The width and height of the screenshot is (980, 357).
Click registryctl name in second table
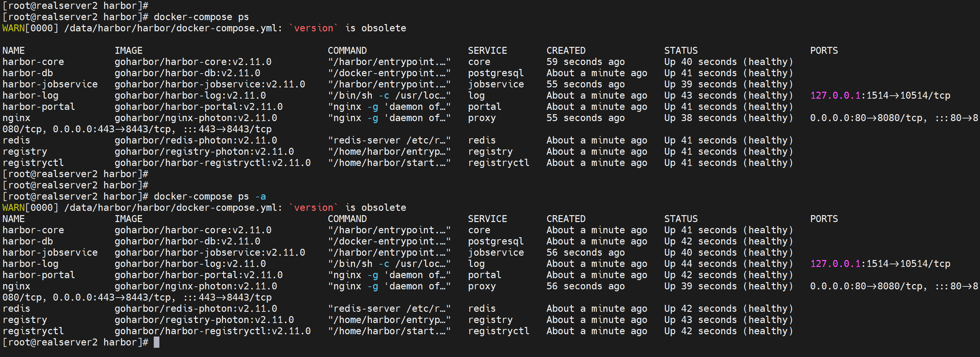(33, 331)
